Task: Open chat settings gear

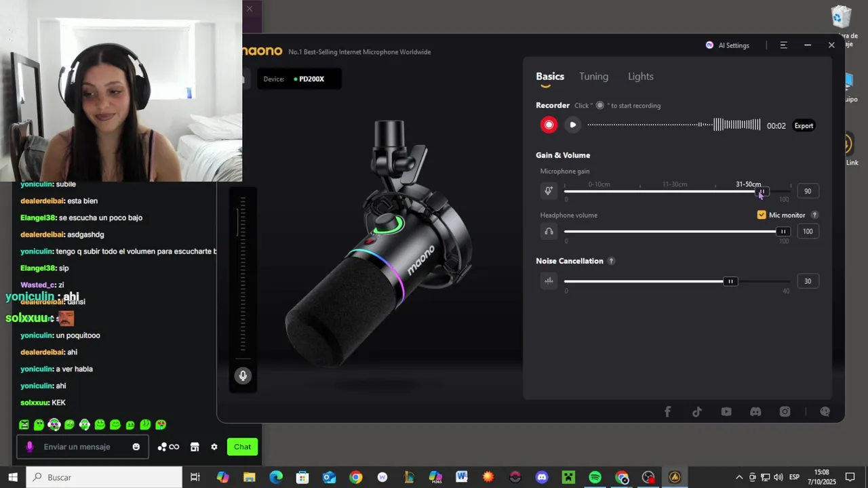Action: (214, 447)
